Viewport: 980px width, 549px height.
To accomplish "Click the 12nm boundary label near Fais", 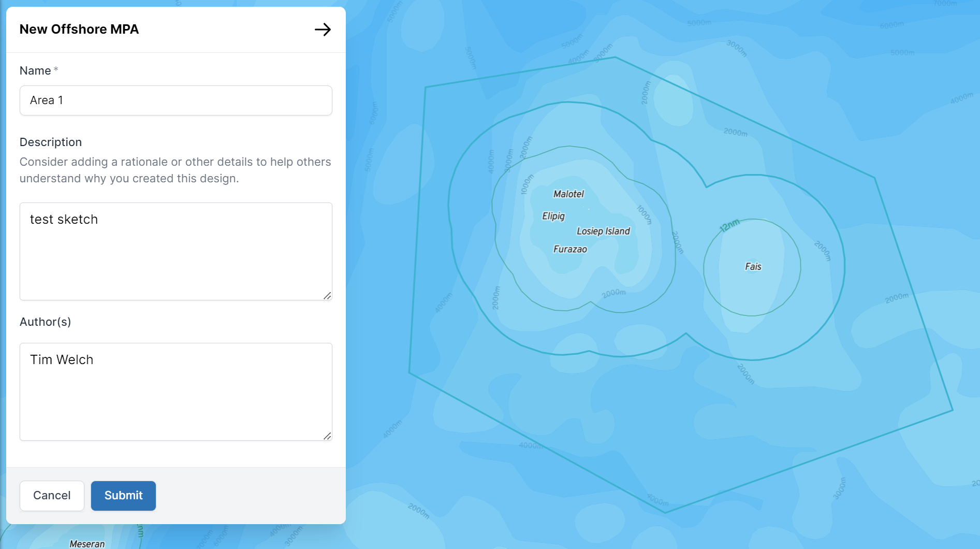I will click(x=729, y=226).
